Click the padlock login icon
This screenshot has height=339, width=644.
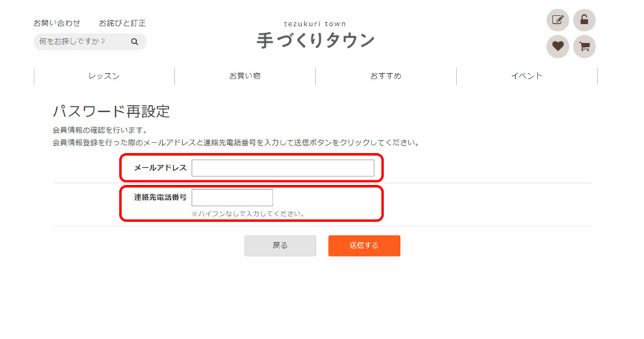coord(584,20)
